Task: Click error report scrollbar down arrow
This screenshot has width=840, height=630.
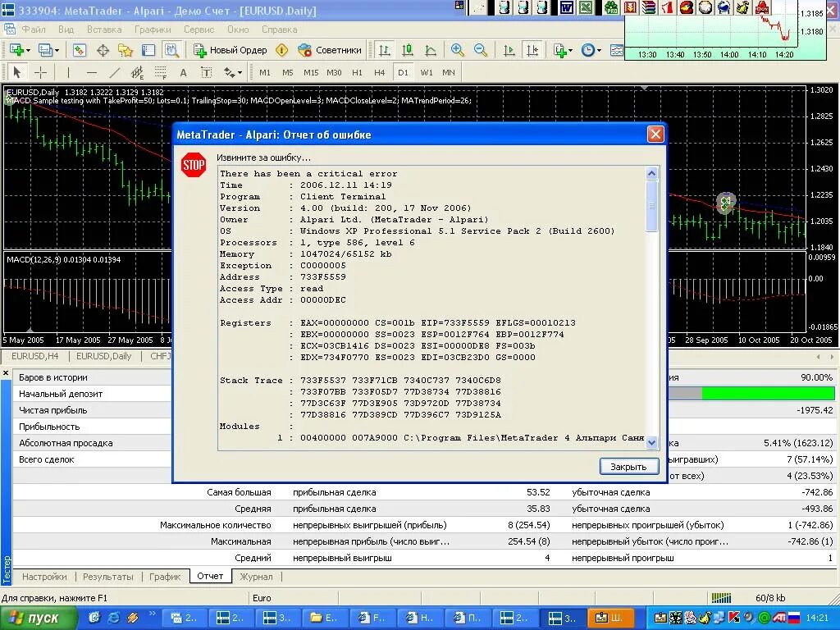Action: (x=651, y=443)
